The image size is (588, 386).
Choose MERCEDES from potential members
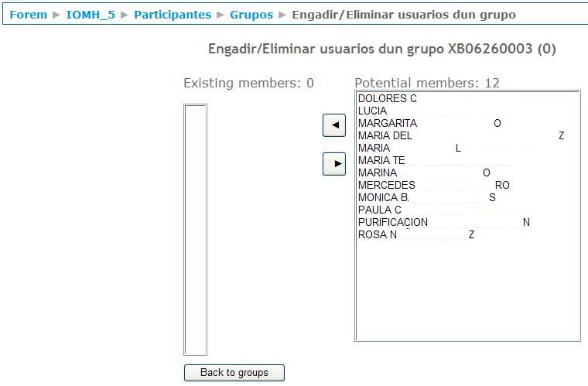(387, 186)
